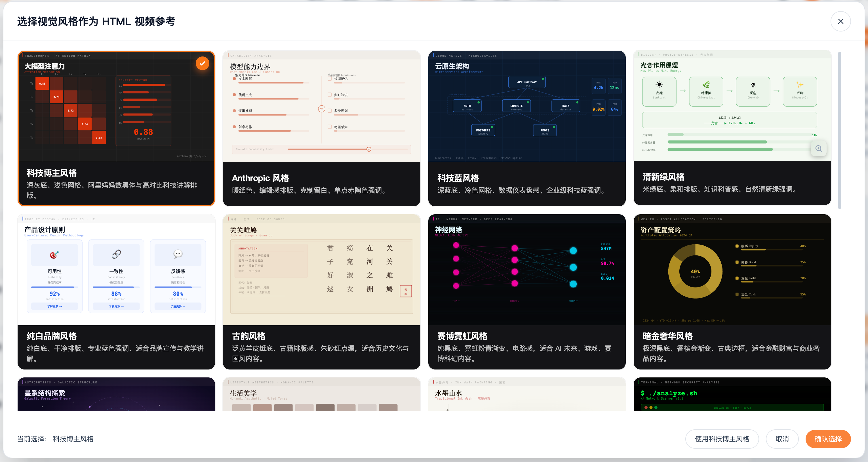Click the 使用科技博主风格 button
Viewport: 868px width, 462px height.
tap(722, 438)
